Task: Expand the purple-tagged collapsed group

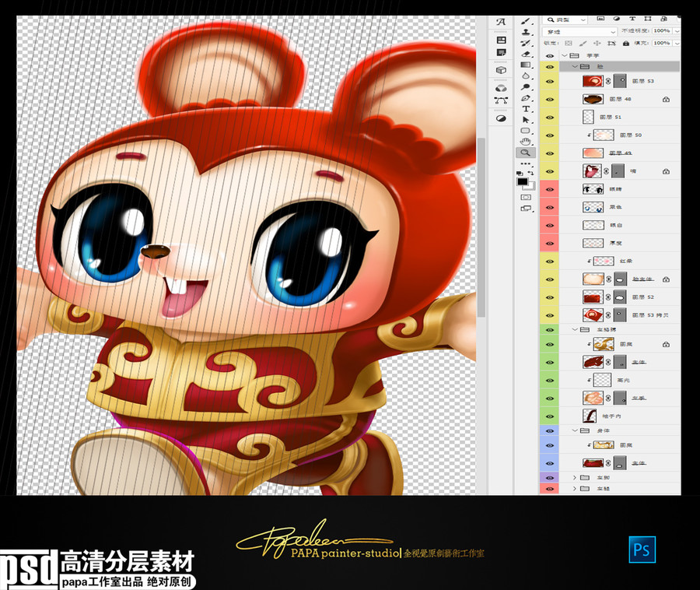Action: [x=575, y=477]
